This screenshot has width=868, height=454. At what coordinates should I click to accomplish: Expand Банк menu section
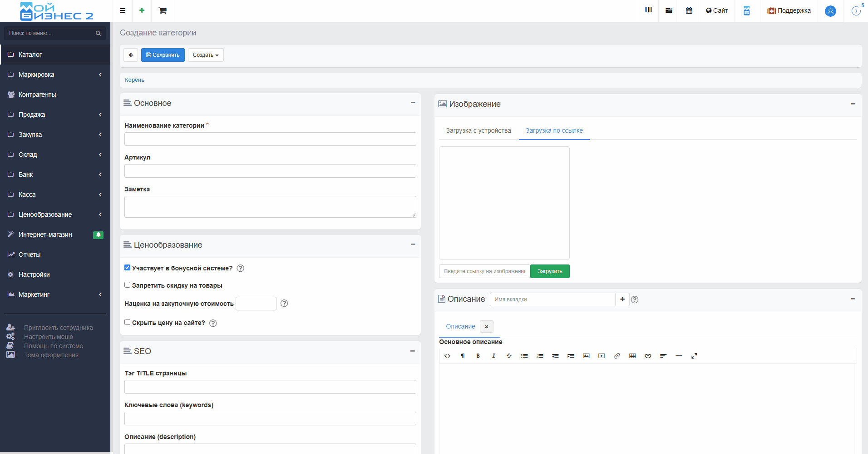(x=55, y=175)
